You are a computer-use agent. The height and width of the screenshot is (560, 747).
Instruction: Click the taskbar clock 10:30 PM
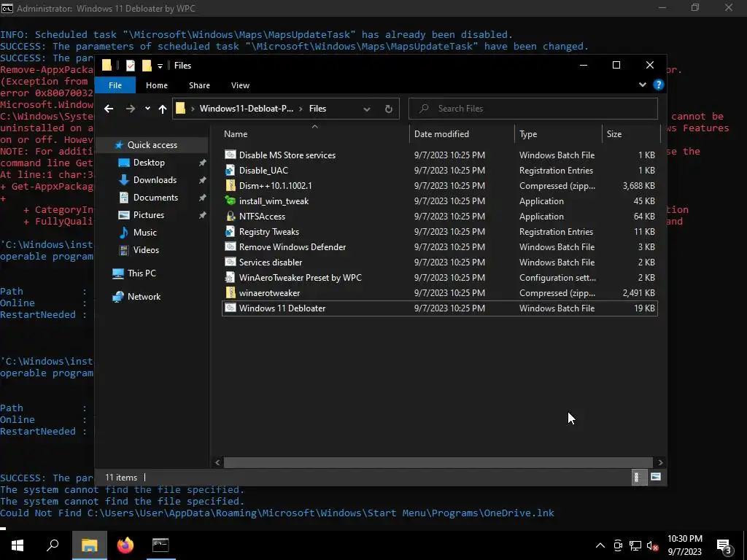tap(684, 539)
